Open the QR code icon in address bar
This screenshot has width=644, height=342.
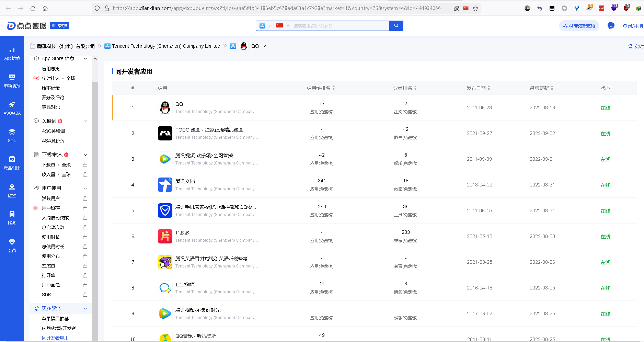(x=456, y=8)
